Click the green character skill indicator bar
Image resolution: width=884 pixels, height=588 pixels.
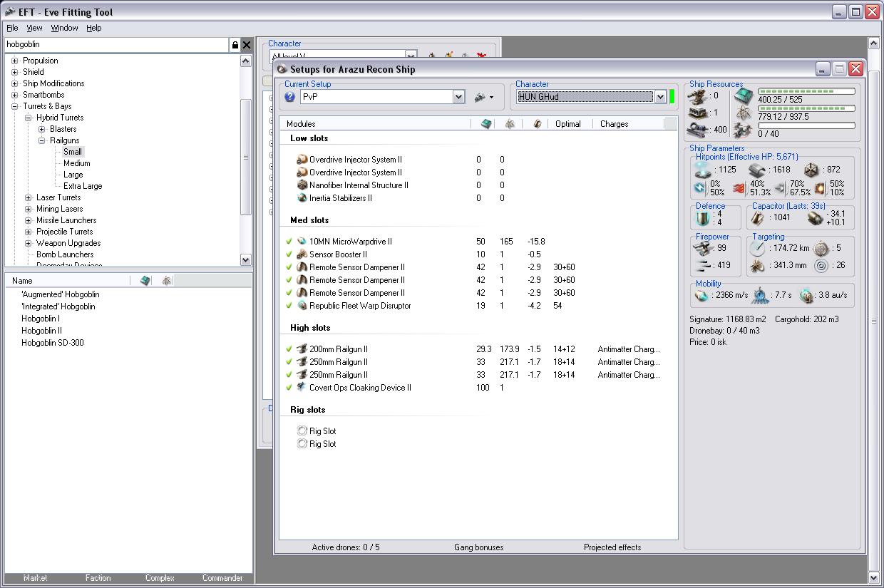(672, 97)
